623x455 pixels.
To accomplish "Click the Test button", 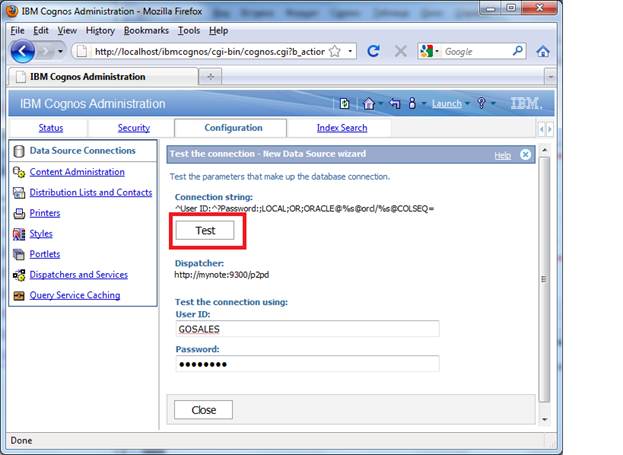I will tap(205, 230).
